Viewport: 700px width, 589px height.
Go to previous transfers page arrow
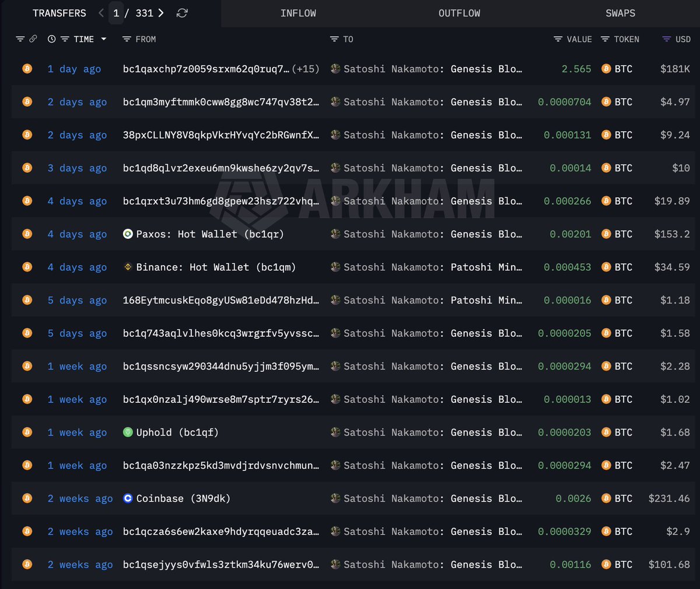point(101,13)
